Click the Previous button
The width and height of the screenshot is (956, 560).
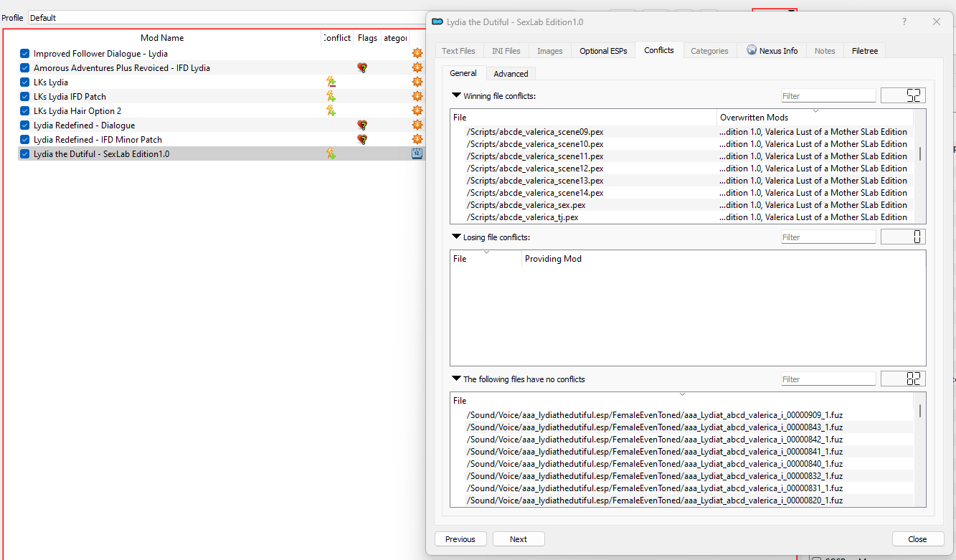(460, 539)
